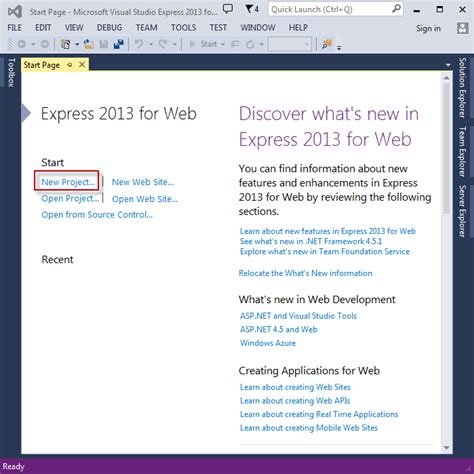Open Learn about creating Mobile Web Sites link
The image size is (474, 474).
point(309,428)
